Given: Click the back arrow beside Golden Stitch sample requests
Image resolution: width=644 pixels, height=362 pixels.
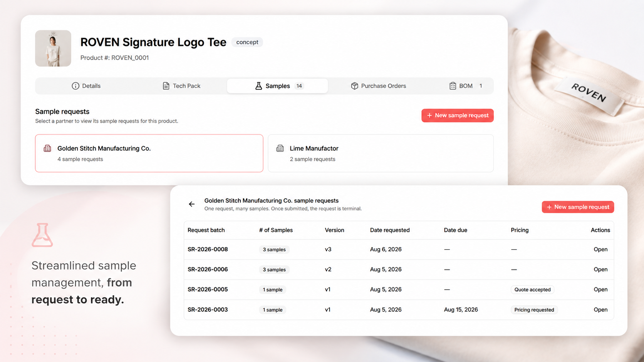Looking at the screenshot, I should point(191,204).
